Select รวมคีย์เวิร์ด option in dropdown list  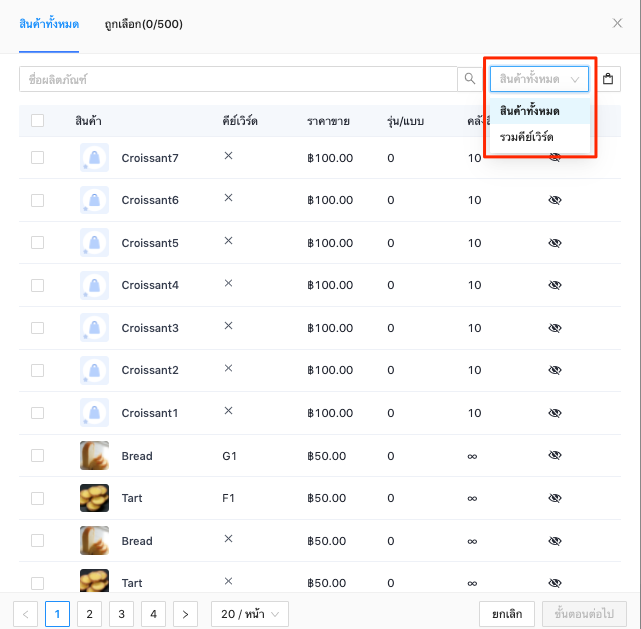[x=540, y=137]
